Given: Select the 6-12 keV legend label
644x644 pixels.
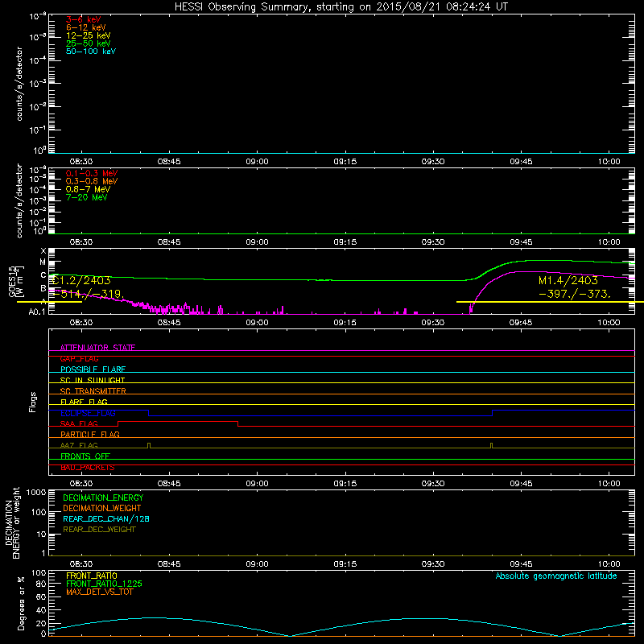Looking at the screenshot, I should tap(85, 27).
